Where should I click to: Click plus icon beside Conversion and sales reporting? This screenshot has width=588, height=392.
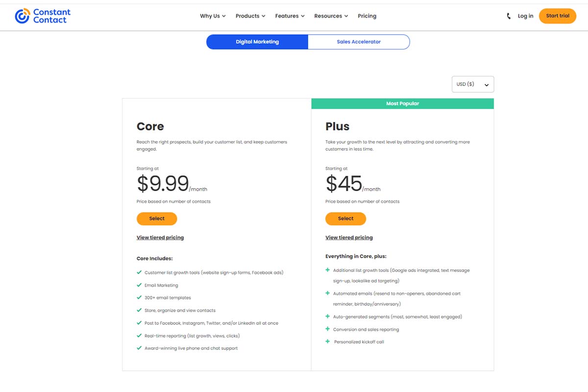point(328,329)
